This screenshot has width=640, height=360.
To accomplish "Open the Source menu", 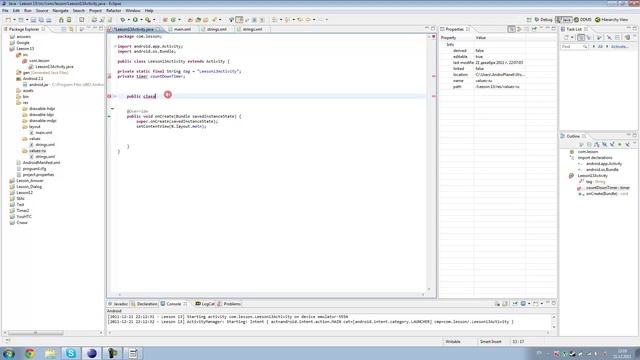I will (42, 10).
